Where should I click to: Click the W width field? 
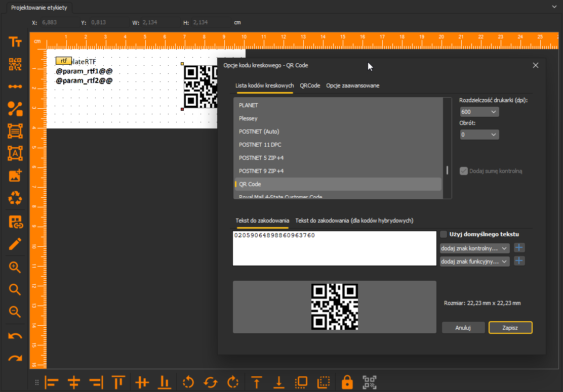pyautogui.click(x=160, y=22)
